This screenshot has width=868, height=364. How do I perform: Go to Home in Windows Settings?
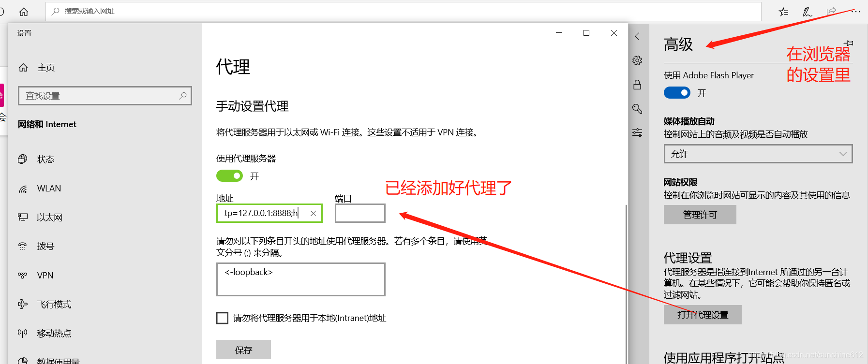coord(36,68)
